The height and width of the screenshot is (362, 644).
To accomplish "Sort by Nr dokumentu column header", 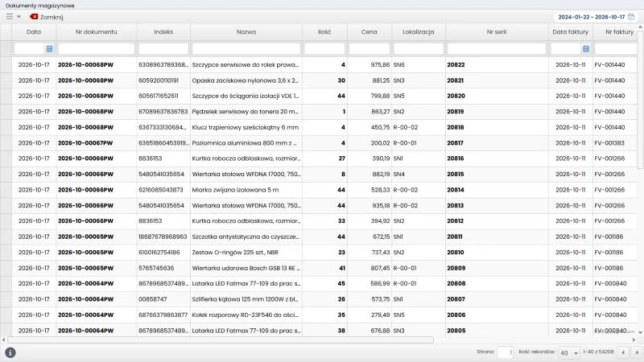I will point(96,31).
